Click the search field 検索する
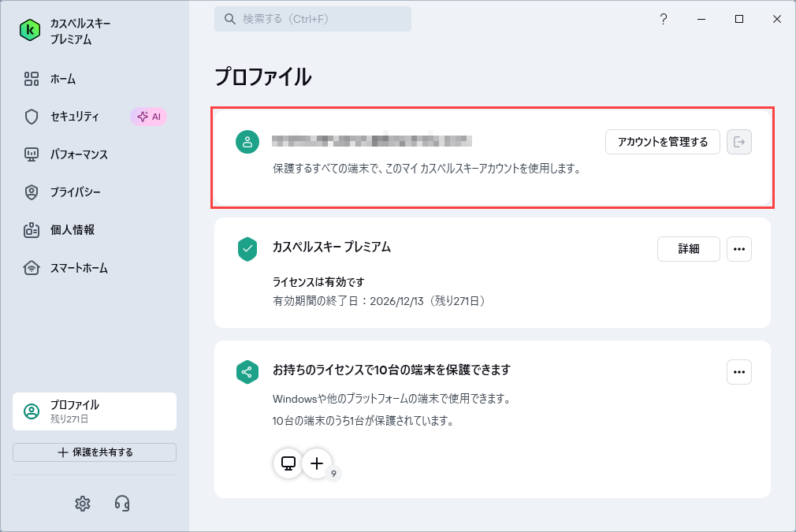 (x=313, y=19)
